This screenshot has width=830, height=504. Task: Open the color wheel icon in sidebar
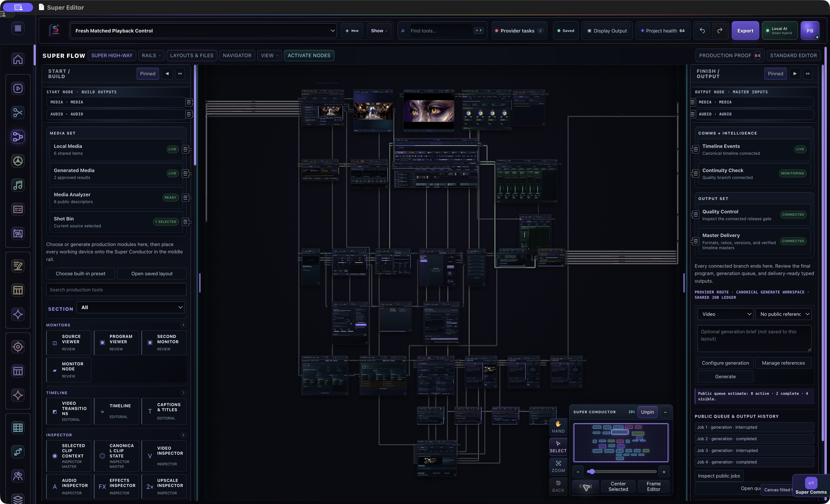click(x=18, y=161)
